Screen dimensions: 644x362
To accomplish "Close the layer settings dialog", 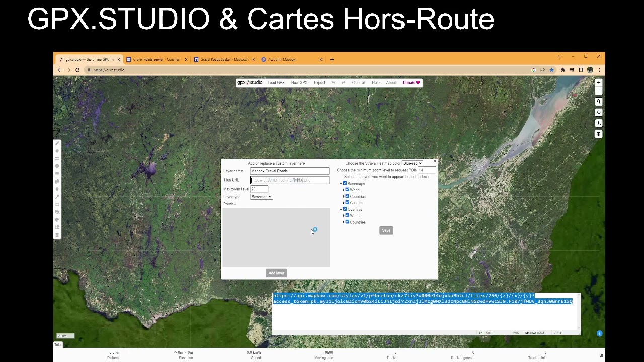I will coord(435,162).
